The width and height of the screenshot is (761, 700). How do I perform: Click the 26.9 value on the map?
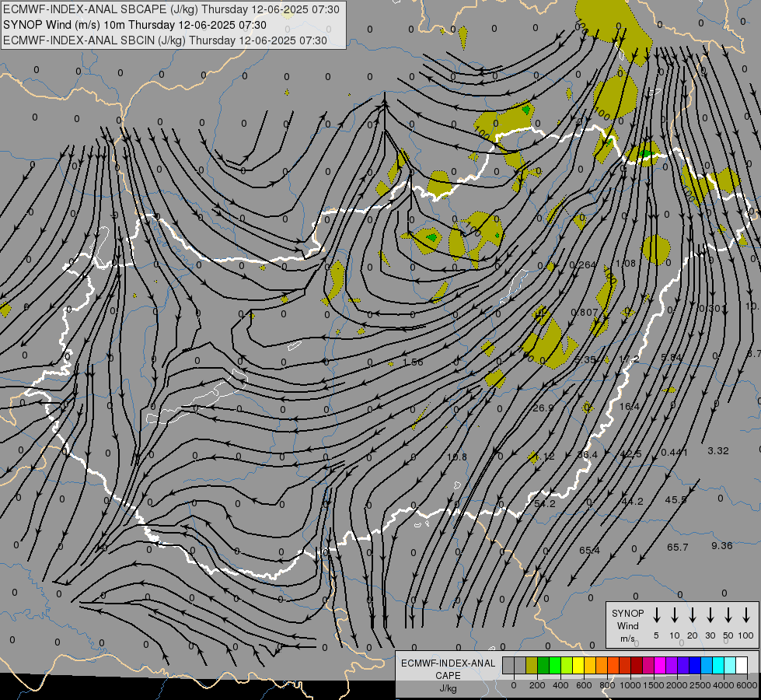(x=543, y=408)
